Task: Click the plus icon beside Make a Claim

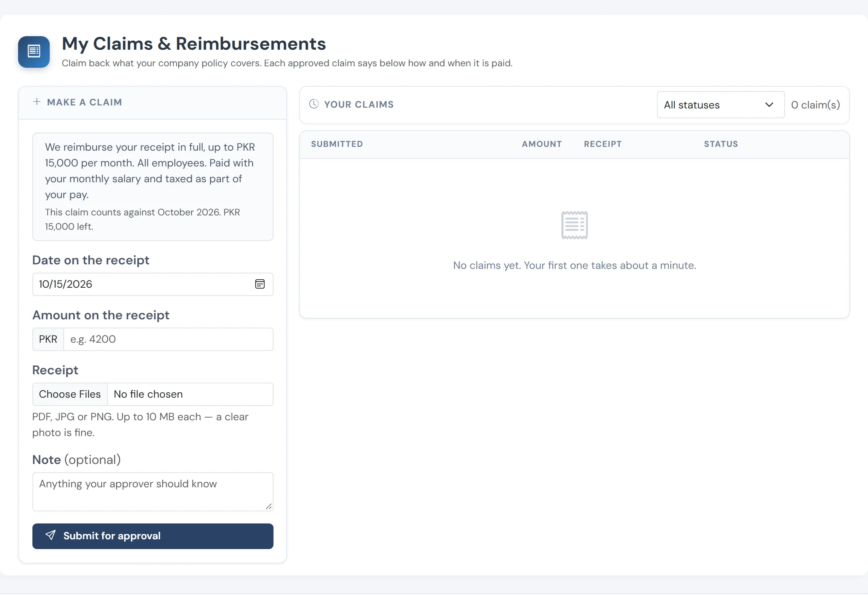Action: pos(37,102)
